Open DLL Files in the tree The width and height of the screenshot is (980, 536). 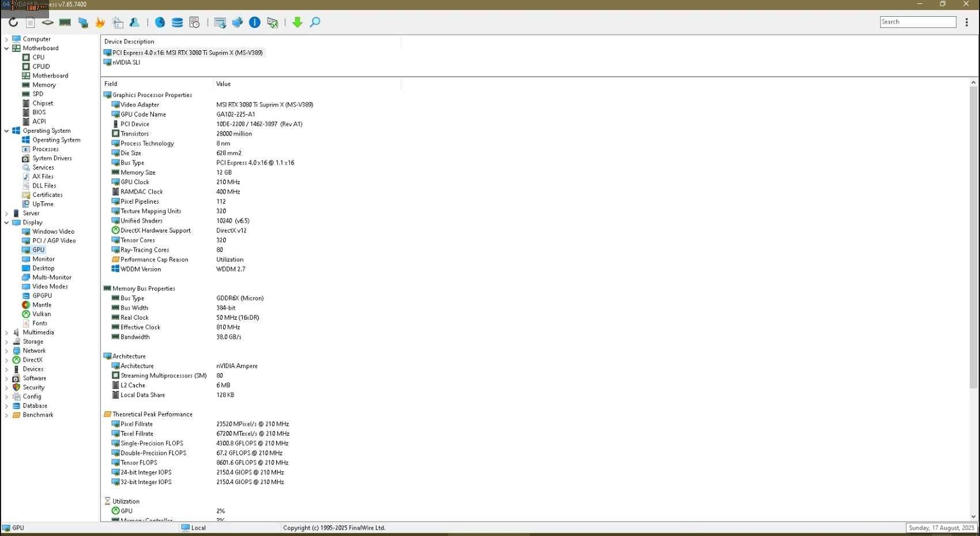click(44, 186)
